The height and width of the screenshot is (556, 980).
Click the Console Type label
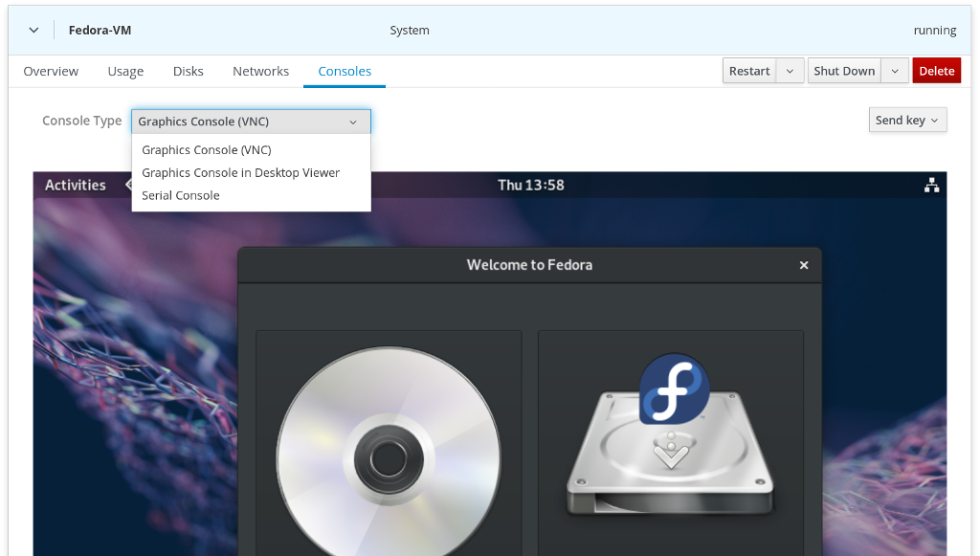pos(82,121)
